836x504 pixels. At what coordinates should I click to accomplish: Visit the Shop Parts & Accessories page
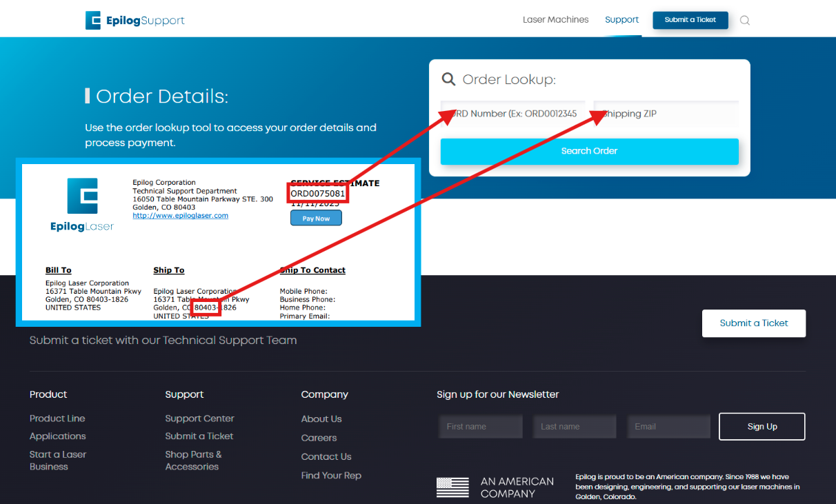193,460
